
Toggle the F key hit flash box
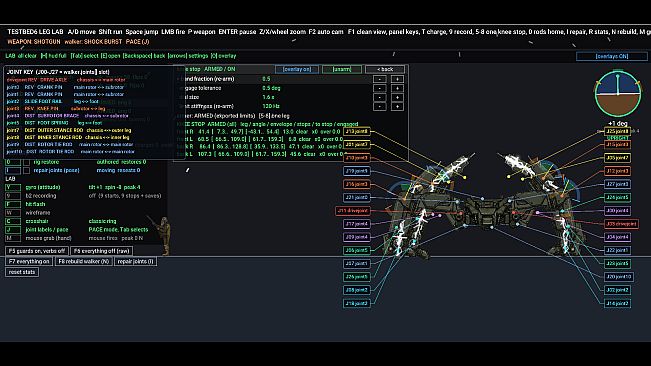pos(12,205)
